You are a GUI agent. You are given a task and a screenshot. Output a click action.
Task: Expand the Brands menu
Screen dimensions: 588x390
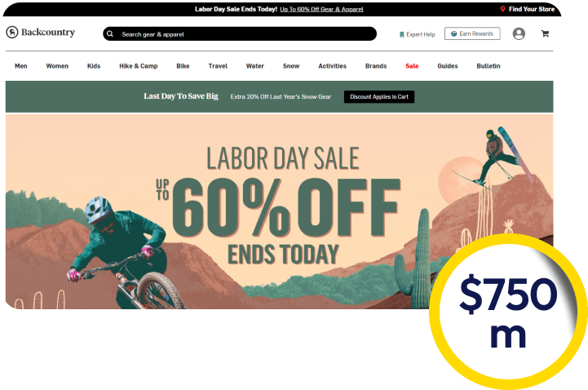tap(376, 66)
